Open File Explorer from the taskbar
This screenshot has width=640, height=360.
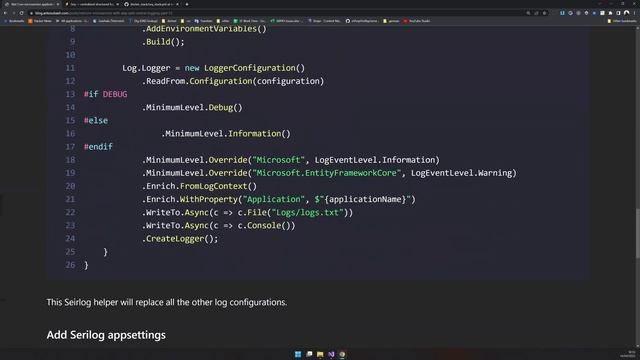320,354
